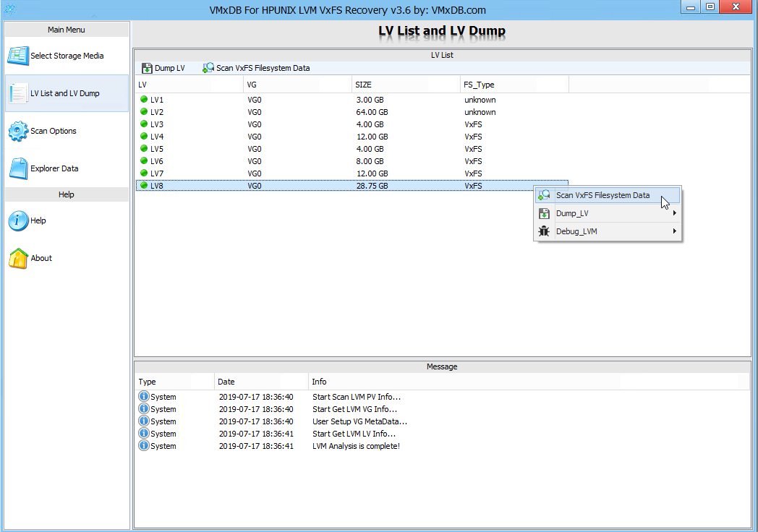This screenshot has height=532, width=758.
Task: Click the scan icon in context menu
Action: pyautogui.click(x=545, y=195)
